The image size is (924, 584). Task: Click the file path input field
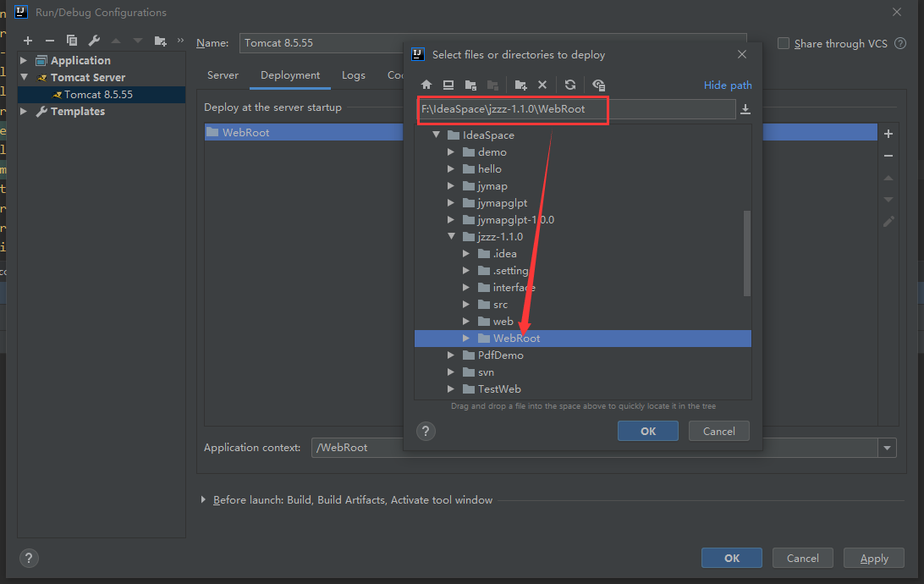click(576, 109)
